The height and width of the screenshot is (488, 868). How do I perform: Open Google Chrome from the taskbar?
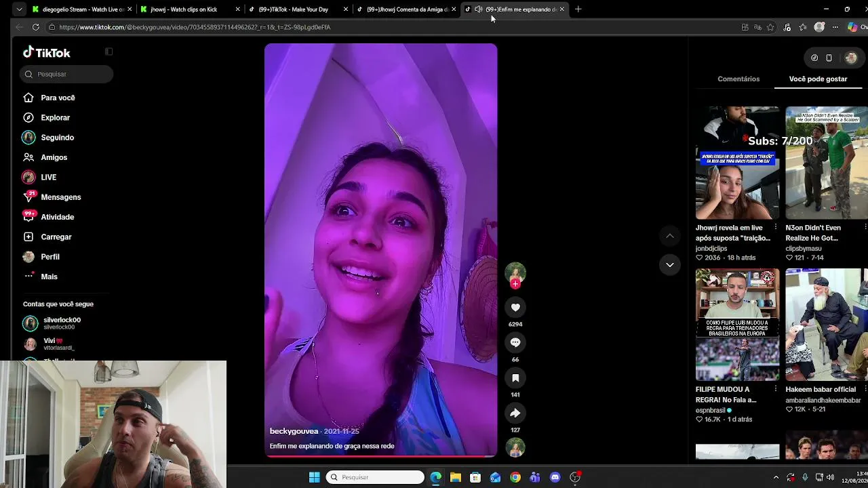click(515, 477)
